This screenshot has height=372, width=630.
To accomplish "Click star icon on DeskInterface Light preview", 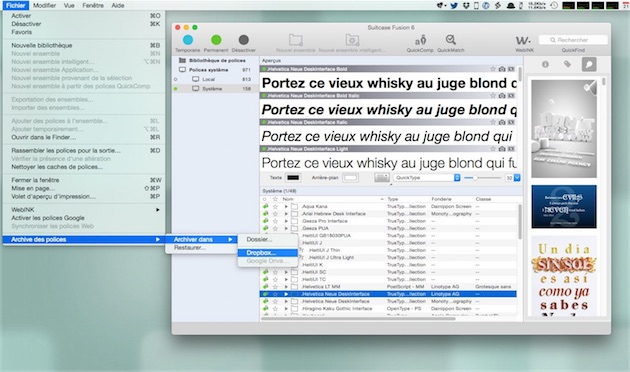I will [x=493, y=149].
